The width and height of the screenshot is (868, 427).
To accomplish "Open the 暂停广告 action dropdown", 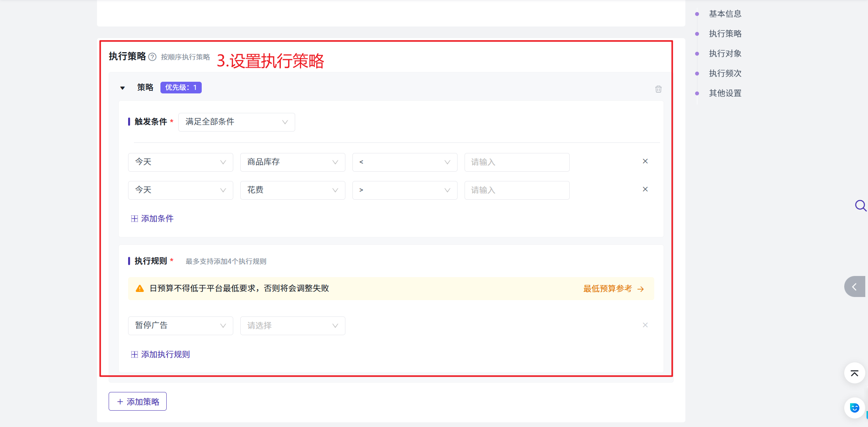I will click(180, 326).
